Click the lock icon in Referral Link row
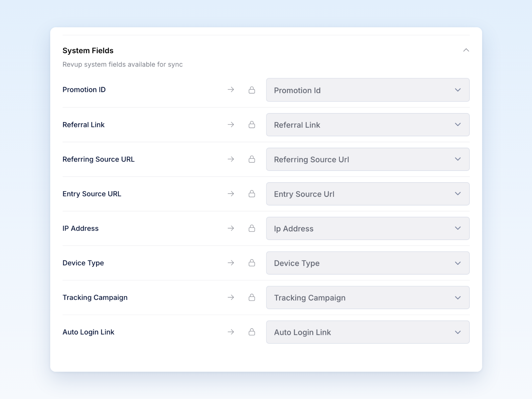The height and width of the screenshot is (399, 532). tap(252, 125)
